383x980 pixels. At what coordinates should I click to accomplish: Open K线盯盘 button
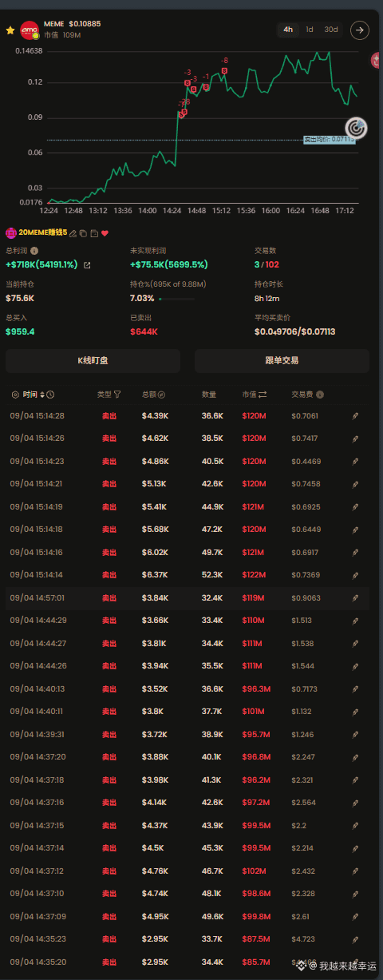coord(93,360)
